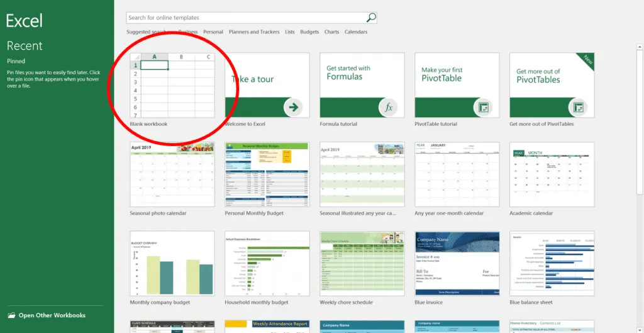Open the PivotTable tutorial template

click(x=457, y=85)
